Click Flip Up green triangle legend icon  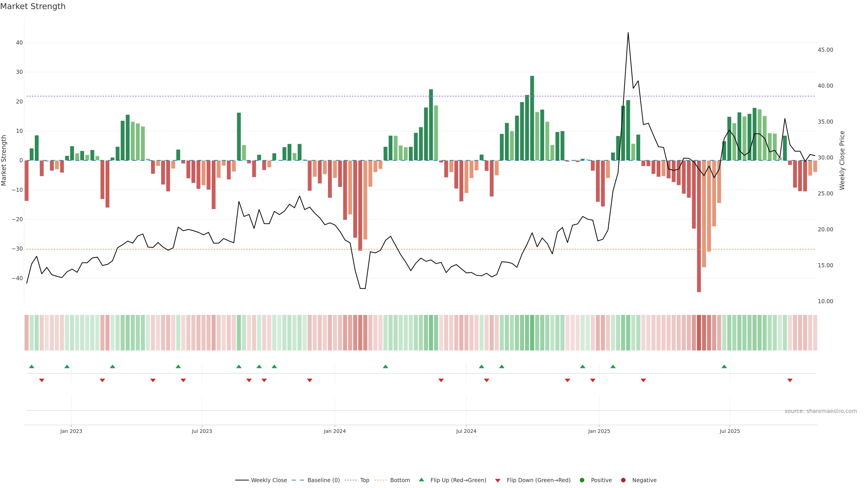(421, 480)
